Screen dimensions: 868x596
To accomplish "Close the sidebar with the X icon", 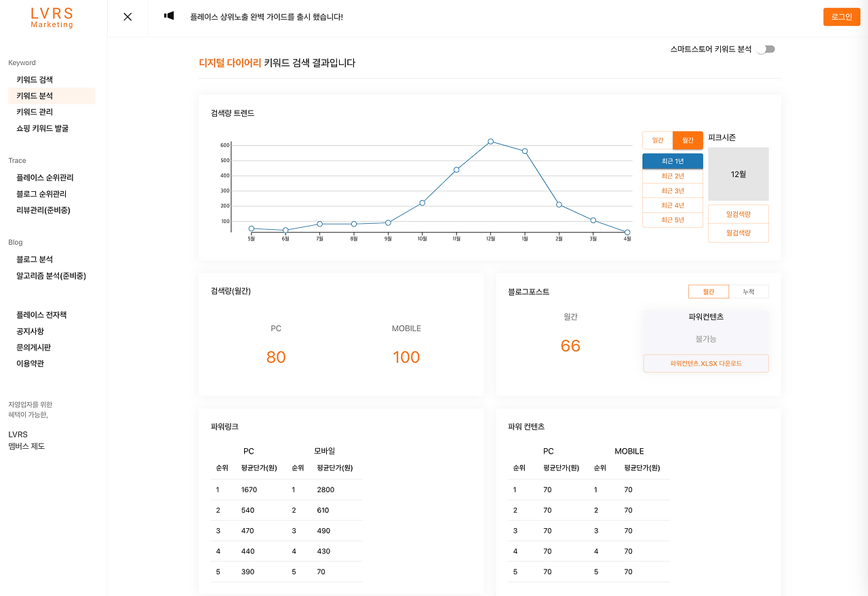I will click(x=127, y=17).
